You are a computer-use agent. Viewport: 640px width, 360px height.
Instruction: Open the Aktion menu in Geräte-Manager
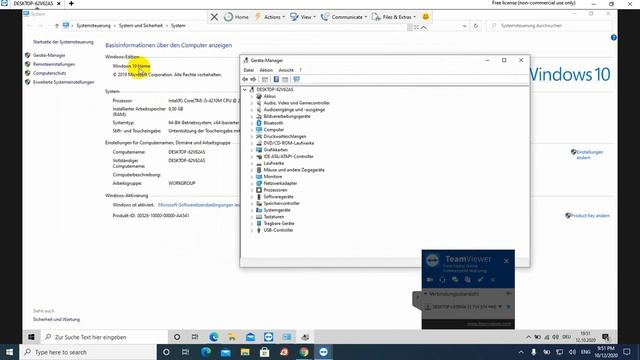pyautogui.click(x=266, y=70)
